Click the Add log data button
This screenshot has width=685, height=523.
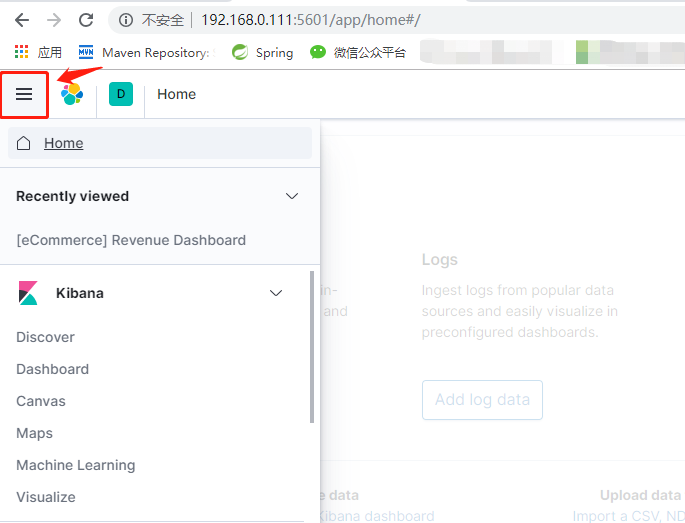tap(482, 400)
